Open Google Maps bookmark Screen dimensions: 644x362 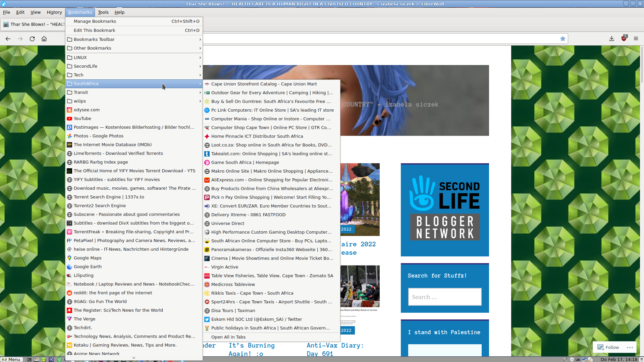point(134,258)
